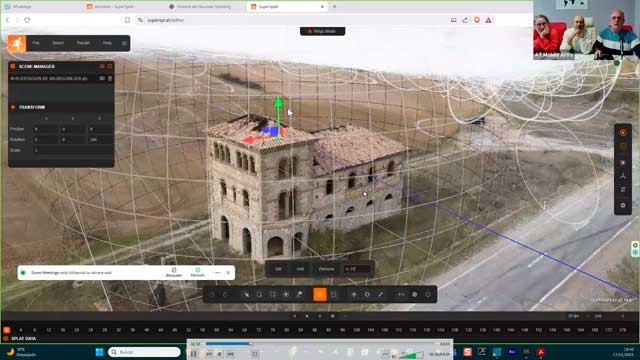The width and height of the screenshot is (640, 360).
Task: Add a keyframe in timeline controls
Action: click(333, 316)
